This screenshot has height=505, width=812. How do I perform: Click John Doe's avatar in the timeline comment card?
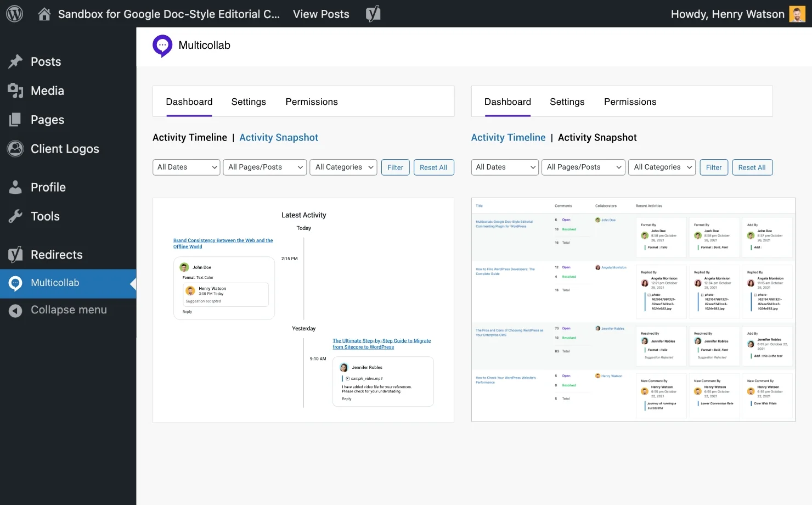tap(184, 267)
